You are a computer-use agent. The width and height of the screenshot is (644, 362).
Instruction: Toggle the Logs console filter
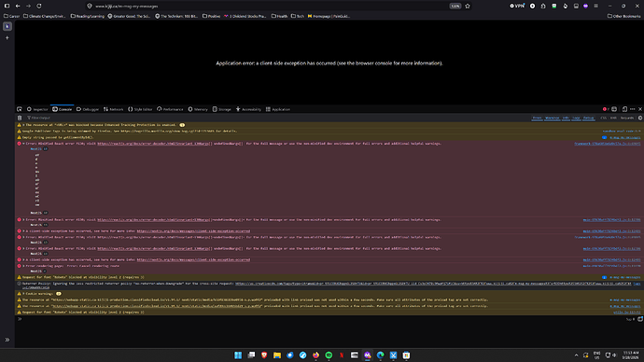576,118
